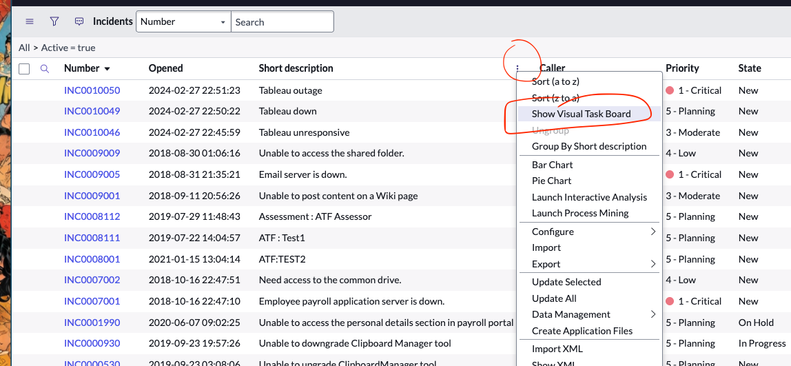Click 'Tableau unresponsive' description cell
This screenshot has height=366, width=791.
point(304,133)
